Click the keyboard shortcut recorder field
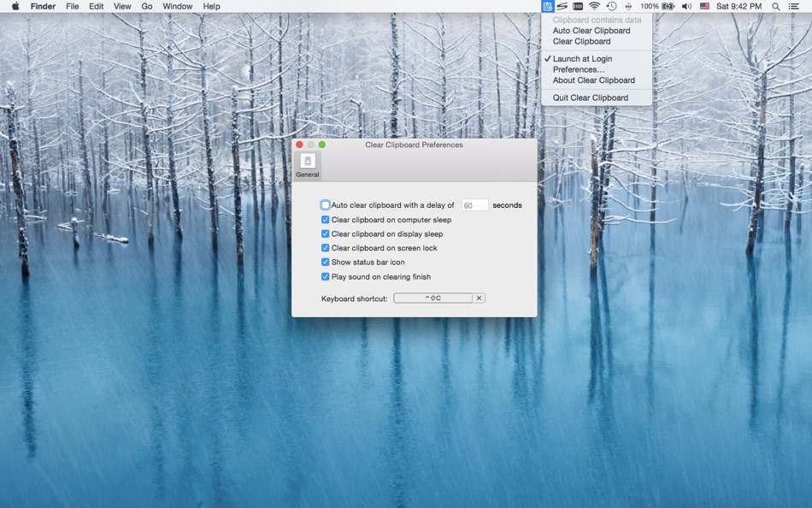812x508 pixels. [433, 298]
